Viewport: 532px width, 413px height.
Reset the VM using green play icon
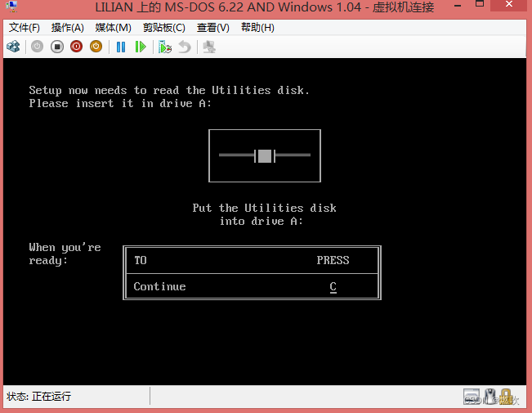[x=141, y=47]
